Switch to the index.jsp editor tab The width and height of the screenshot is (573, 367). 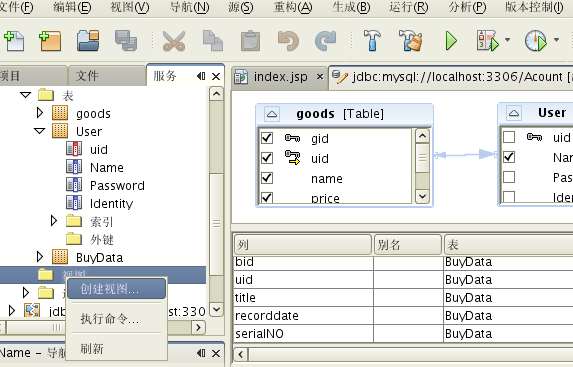[280, 77]
